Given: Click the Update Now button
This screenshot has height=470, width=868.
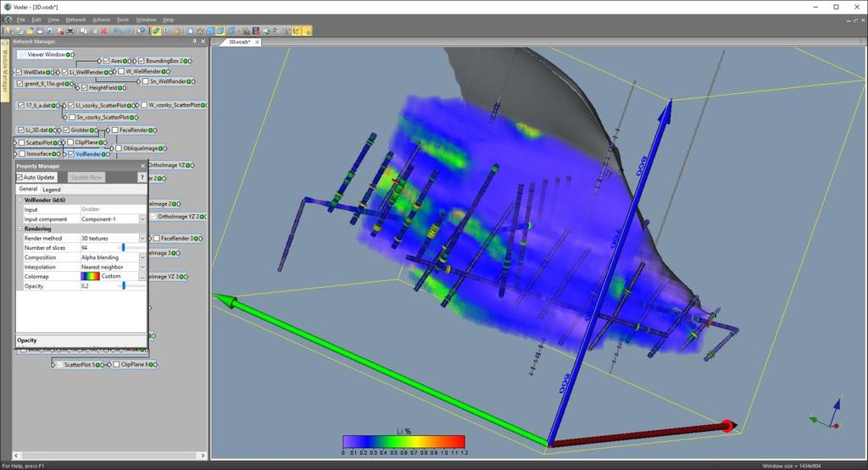Looking at the screenshot, I should pos(86,178).
